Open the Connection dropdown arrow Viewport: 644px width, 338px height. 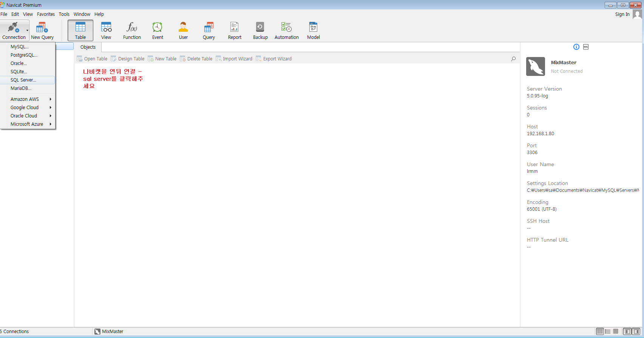coord(27,30)
